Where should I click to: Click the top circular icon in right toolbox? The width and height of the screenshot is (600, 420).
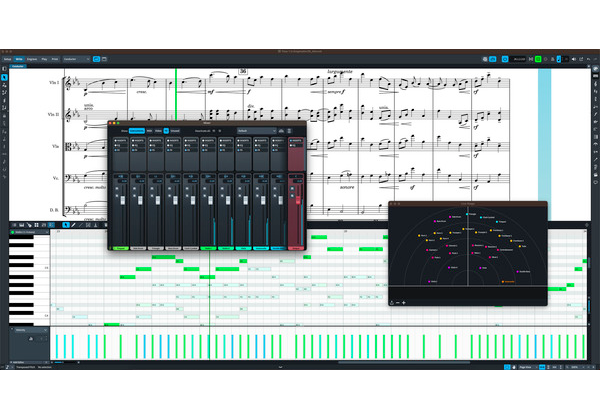pyautogui.click(x=595, y=69)
